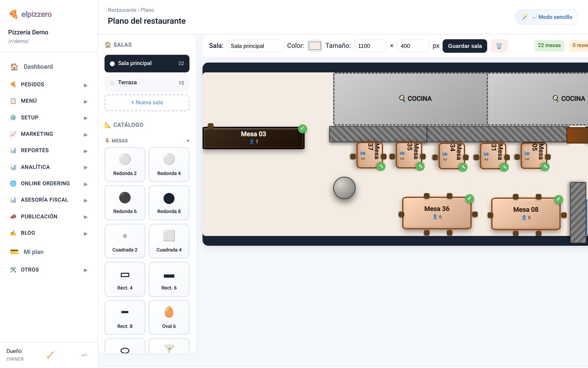Click the MENÚ clipboard icon
Image resolution: width=588 pixels, height=368 pixels.
pyautogui.click(x=13, y=101)
